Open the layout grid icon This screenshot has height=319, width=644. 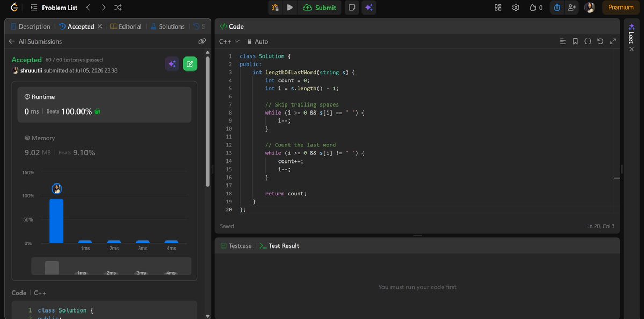tap(498, 8)
